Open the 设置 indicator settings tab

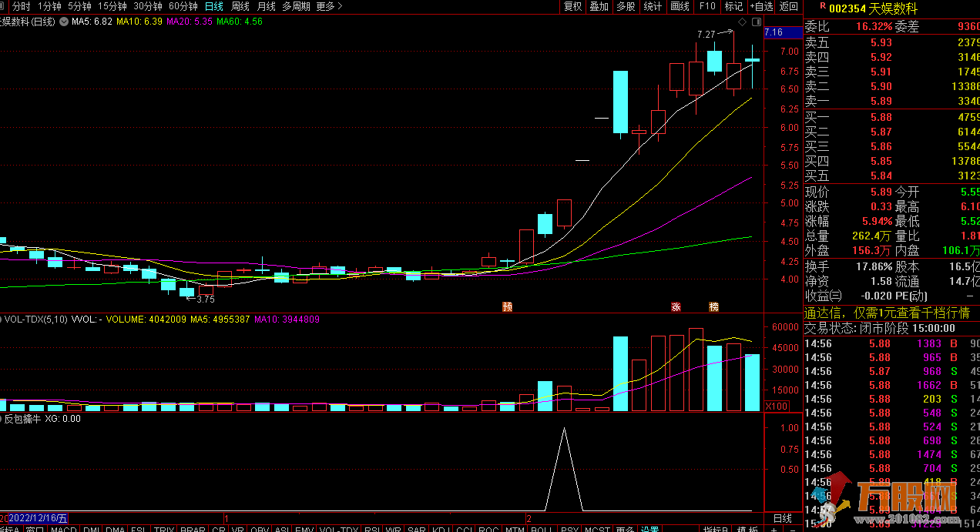[x=649, y=530]
